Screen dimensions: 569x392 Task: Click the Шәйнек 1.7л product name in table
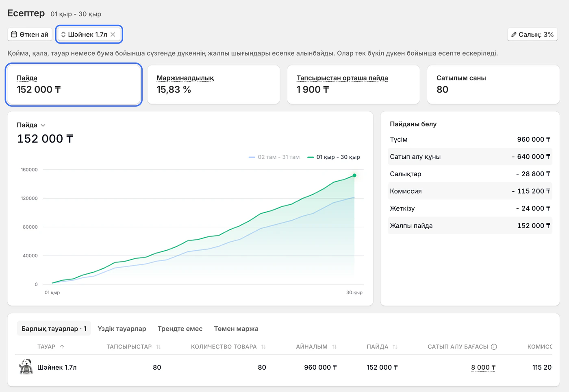[x=57, y=367]
